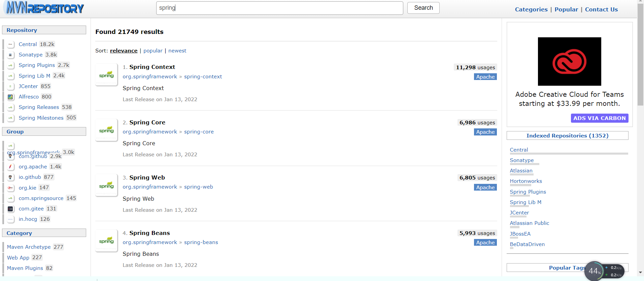Open the spring-beans artifact link
The image size is (644, 281).
201,242
